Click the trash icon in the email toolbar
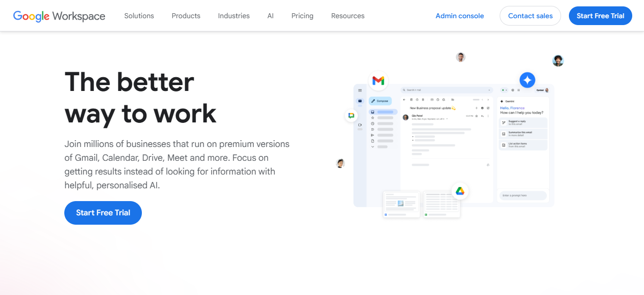The image size is (644, 295). 423,99
